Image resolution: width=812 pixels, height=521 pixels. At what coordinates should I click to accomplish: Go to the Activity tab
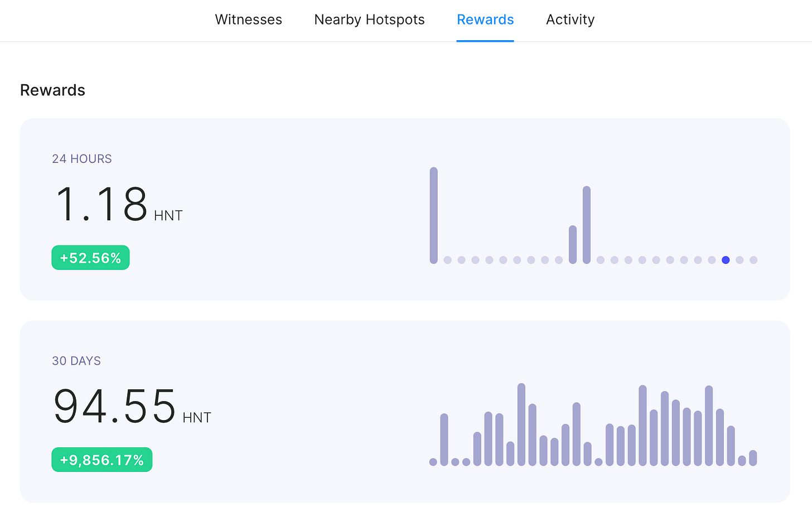coord(570,20)
